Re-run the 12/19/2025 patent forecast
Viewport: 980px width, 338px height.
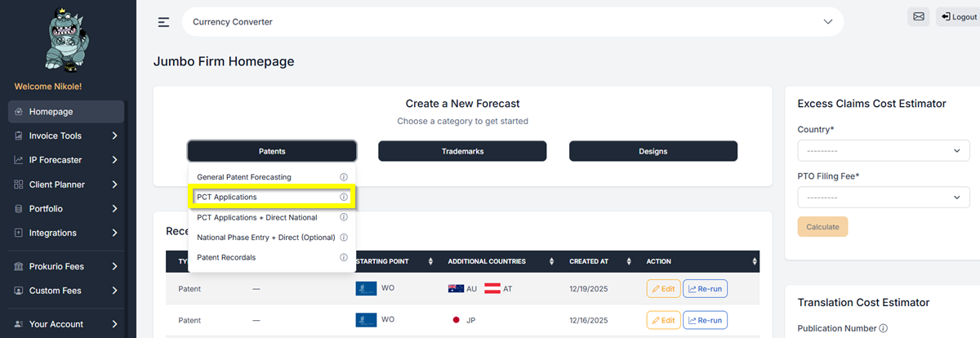(x=705, y=289)
